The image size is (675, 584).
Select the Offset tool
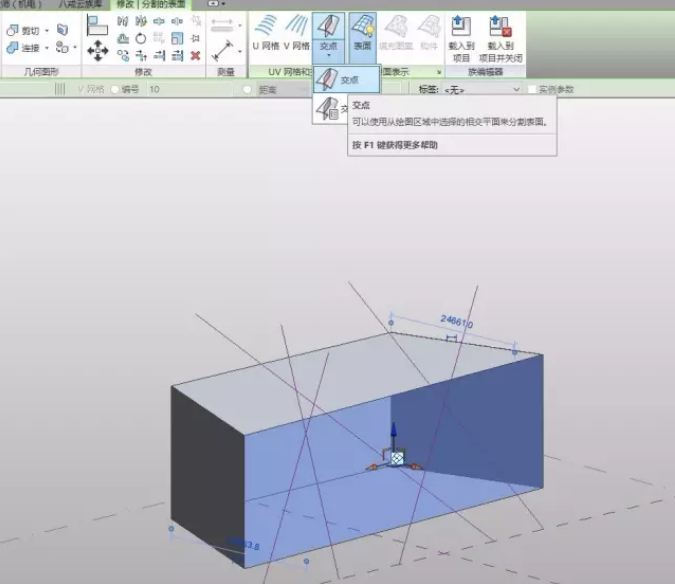[123, 39]
